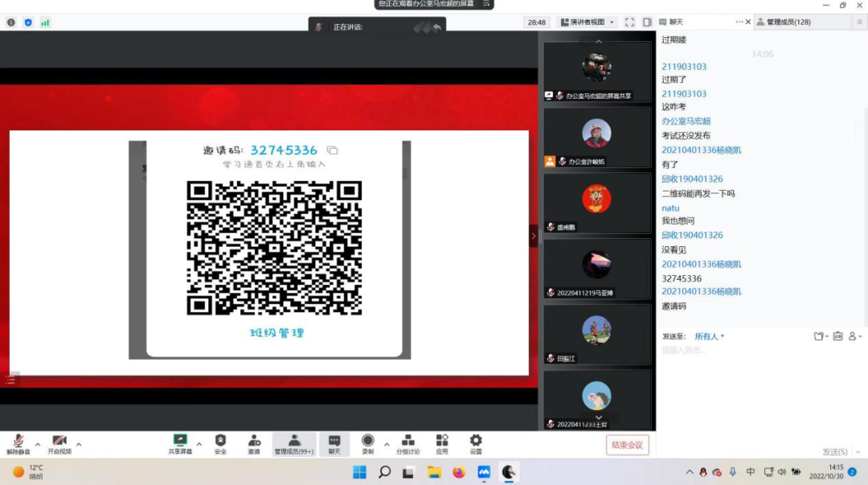Expand audio options arrow beside 解除静音
Image resolution: width=868 pixels, height=485 pixels.
[x=38, y=444]
